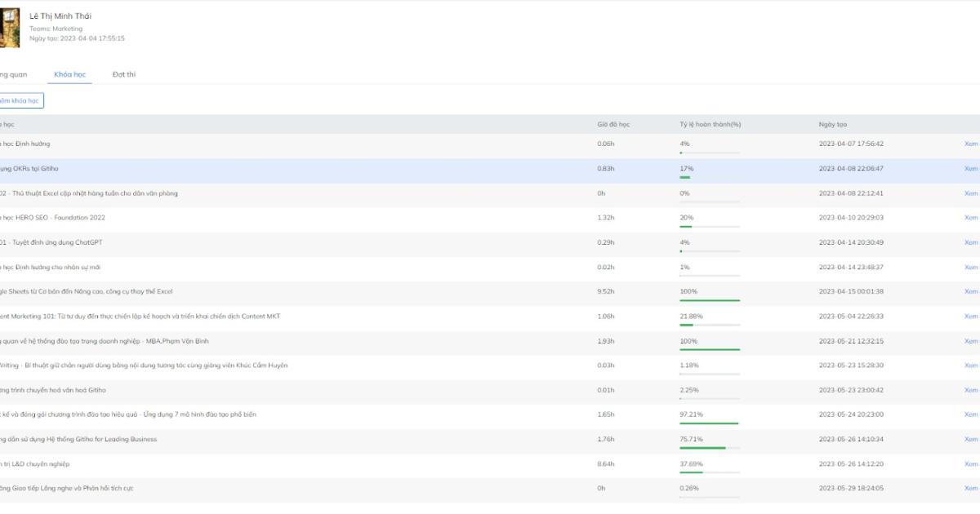Open Xem link for HERO SEO Foundation 2022
This screenshot has width=980, height=514.
coord(970,218)
